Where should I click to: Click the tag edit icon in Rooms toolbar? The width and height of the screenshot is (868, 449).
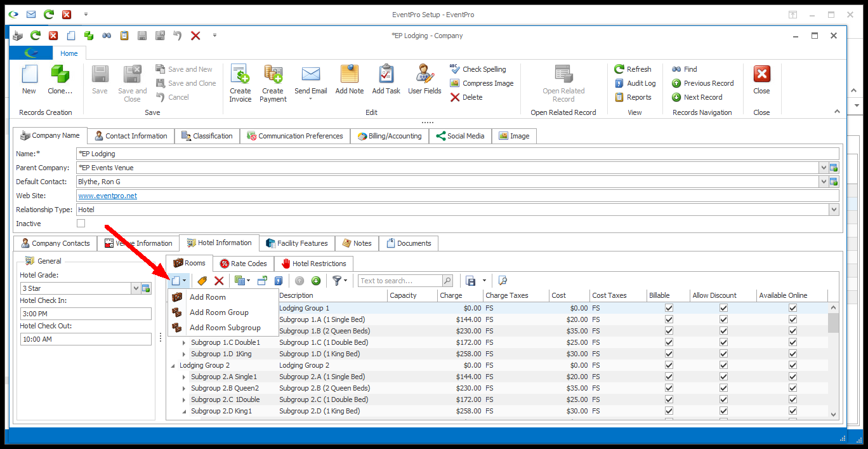click(x=202, y=281)
